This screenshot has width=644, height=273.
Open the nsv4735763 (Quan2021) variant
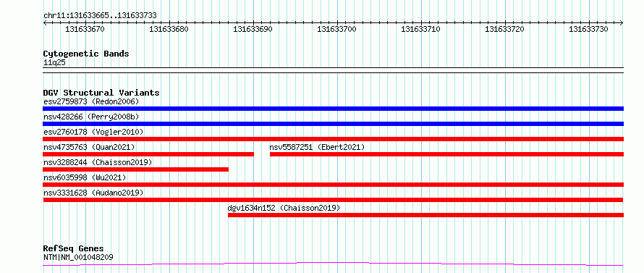[89, 147]
